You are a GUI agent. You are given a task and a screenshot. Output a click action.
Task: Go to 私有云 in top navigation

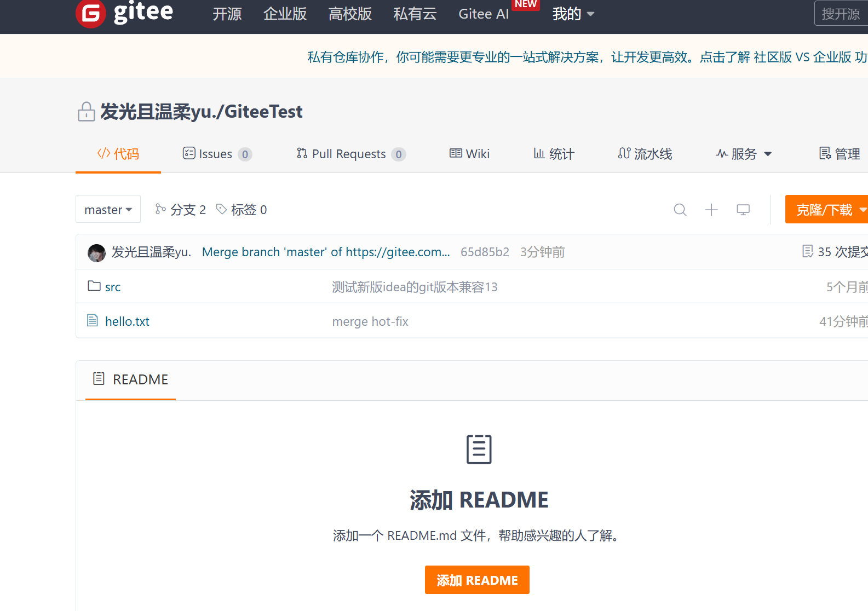click(x=415, y=14)
